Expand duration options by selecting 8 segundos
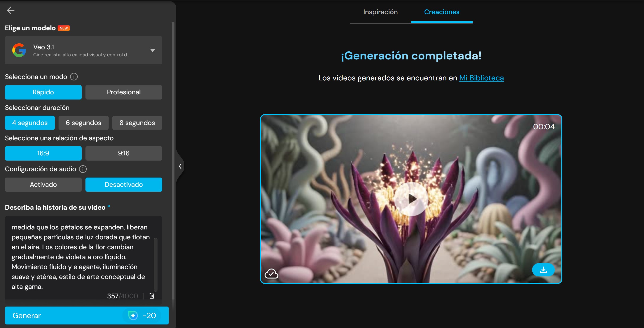 click(137, 123)
